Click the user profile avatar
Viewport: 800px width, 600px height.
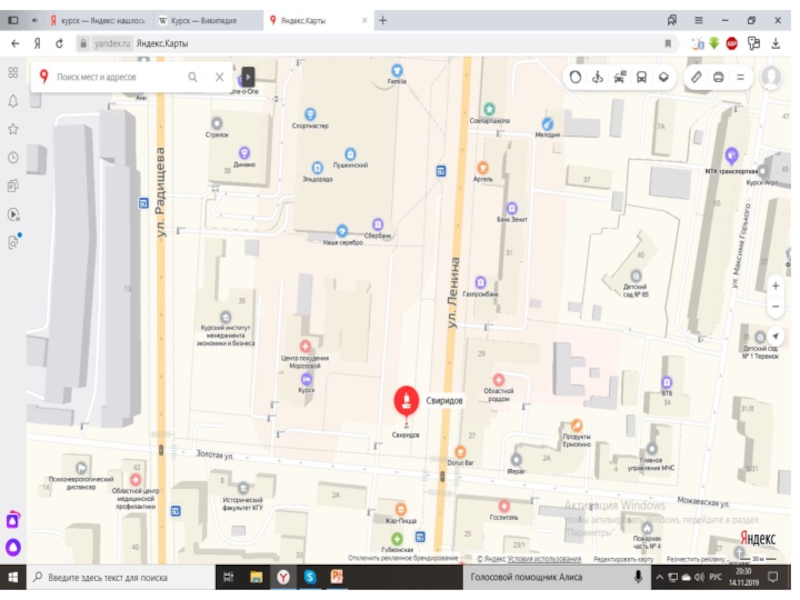coord(771,77)
